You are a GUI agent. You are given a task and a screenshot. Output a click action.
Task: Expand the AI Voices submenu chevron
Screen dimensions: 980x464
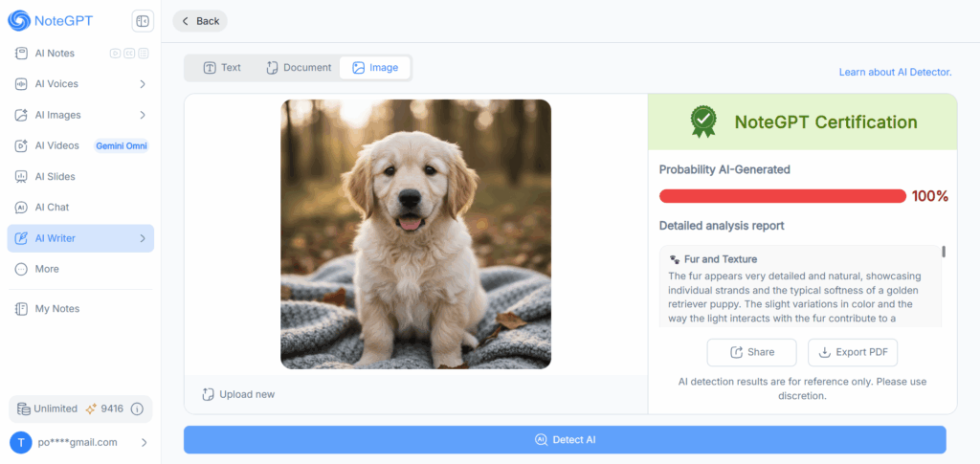(x=143, y=83)
